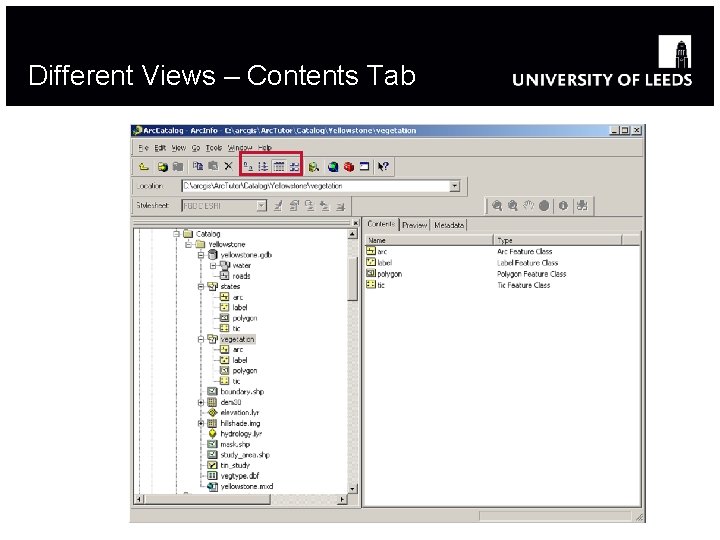Select hydrology.lyr in the tree
The height and width of the screenshot is (540, 720).
coord(241,434)
